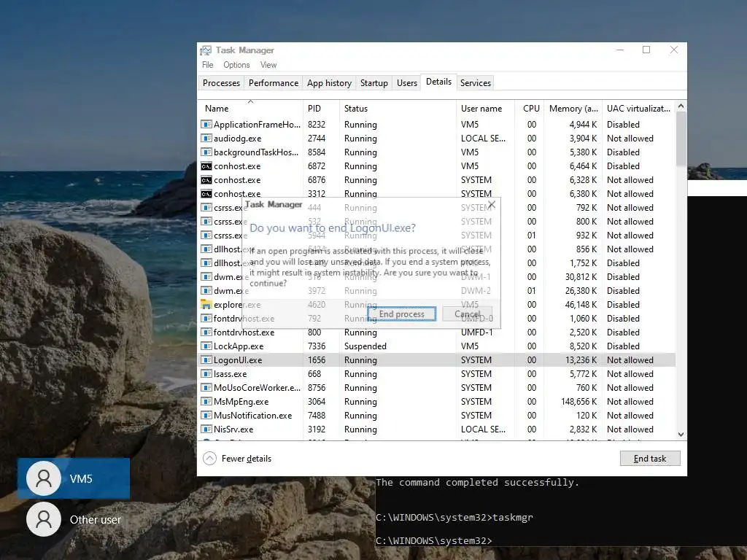This screenshot has width=747, height=560.
Task: Sort by the CPU column header
Action: (530, 108)
